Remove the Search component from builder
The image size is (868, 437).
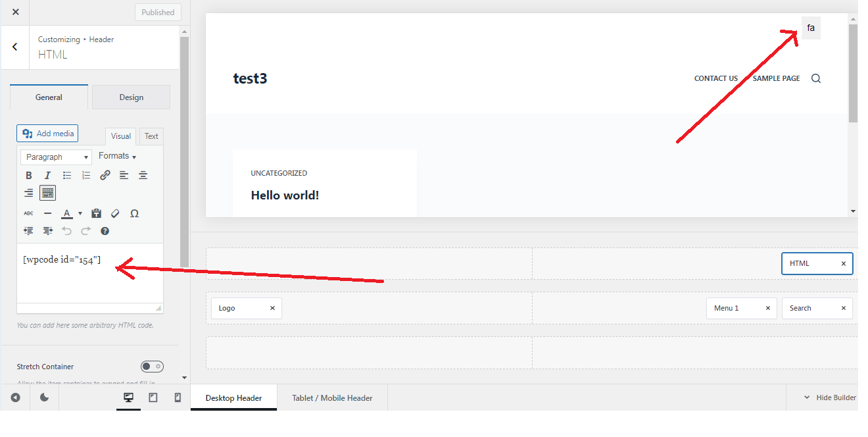844,308
